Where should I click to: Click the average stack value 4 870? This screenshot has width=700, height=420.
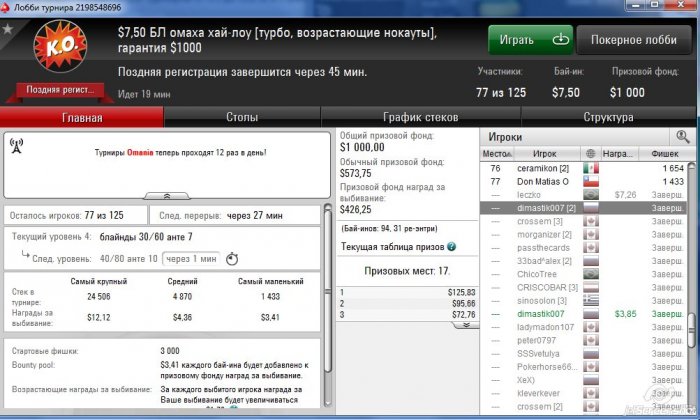[182, 296]
